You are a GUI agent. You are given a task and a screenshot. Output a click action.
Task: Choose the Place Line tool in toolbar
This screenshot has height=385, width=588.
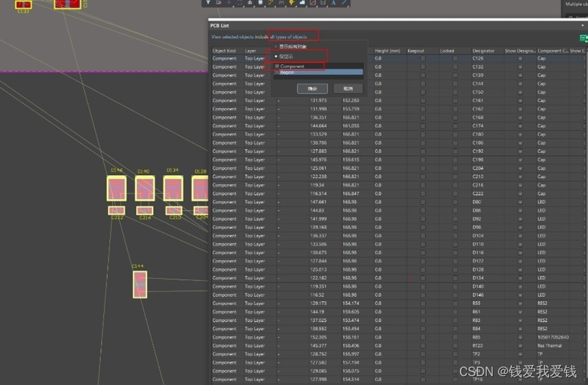pos(344,2)
